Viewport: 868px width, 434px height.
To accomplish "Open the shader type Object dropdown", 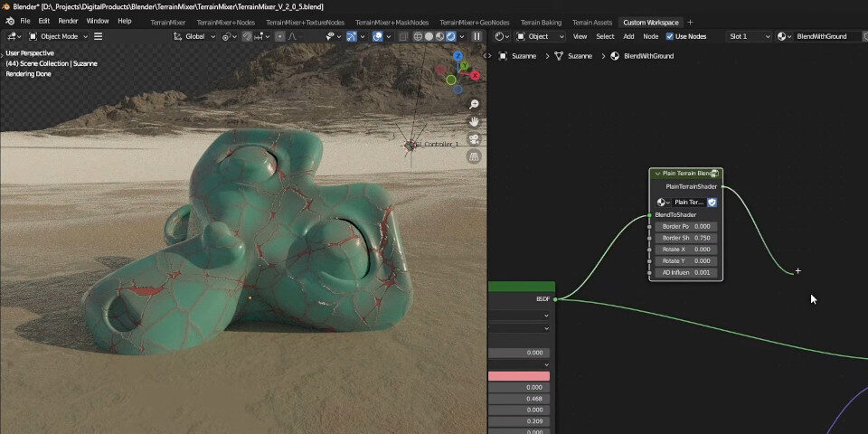I will pos(541,36).
